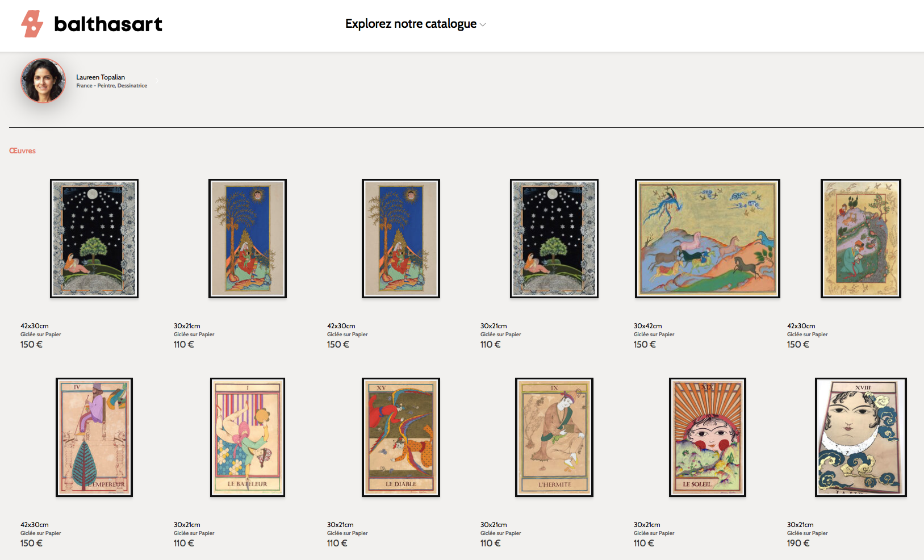The width and height of the screenshot is (924, 560).
Task: Open Laureen Topalian's profile photo
Action: point(43,81)
